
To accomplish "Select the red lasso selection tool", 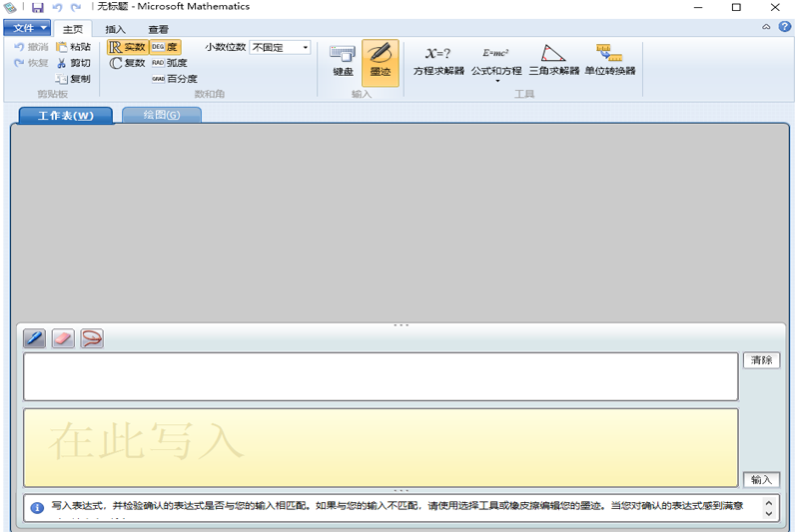I will (x=92, y=338).
